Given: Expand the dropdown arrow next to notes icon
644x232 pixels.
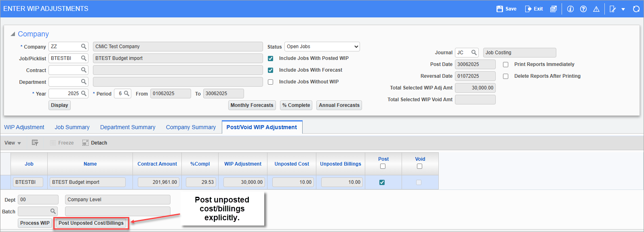Looking at the screenshot, I should [623, 9].
